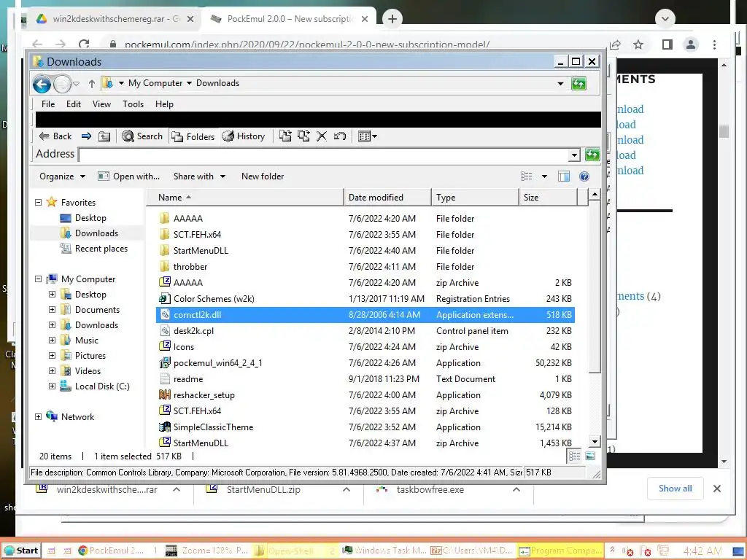Switch to details view icon in status area

tap(575, 456)
